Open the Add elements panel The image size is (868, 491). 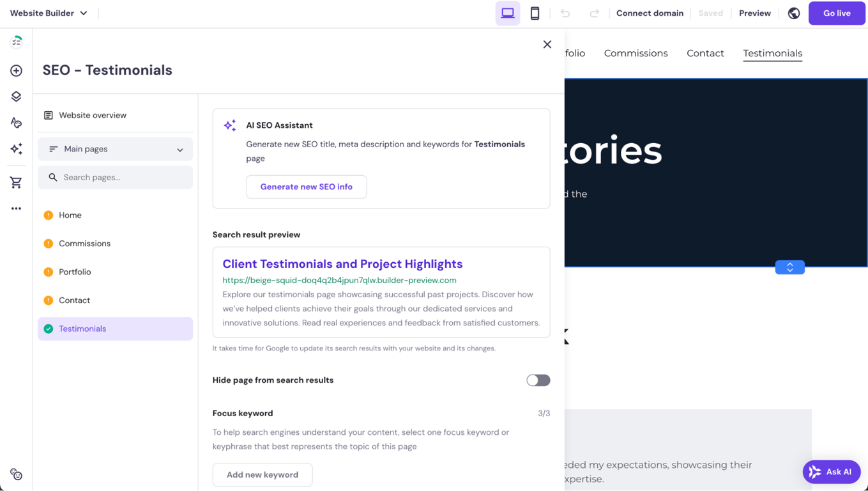tap(15, 70)
